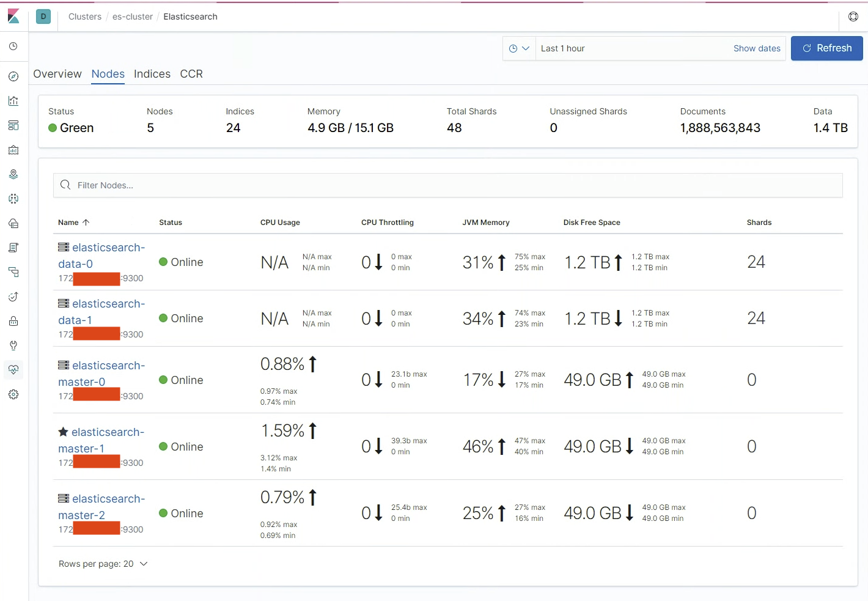Click JVM Memory 34% for elasticsearch-data-1
This screenshot has height=601, width=868.
pyautogui.click(x=478, y=319)
